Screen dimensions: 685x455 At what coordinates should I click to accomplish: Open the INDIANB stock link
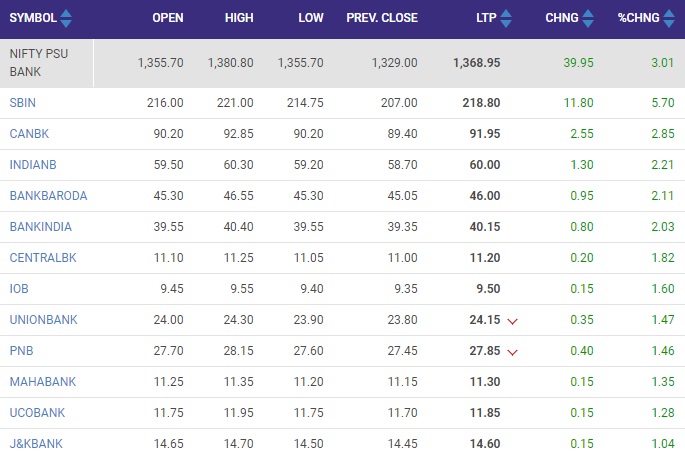click(x=33, y=165)
